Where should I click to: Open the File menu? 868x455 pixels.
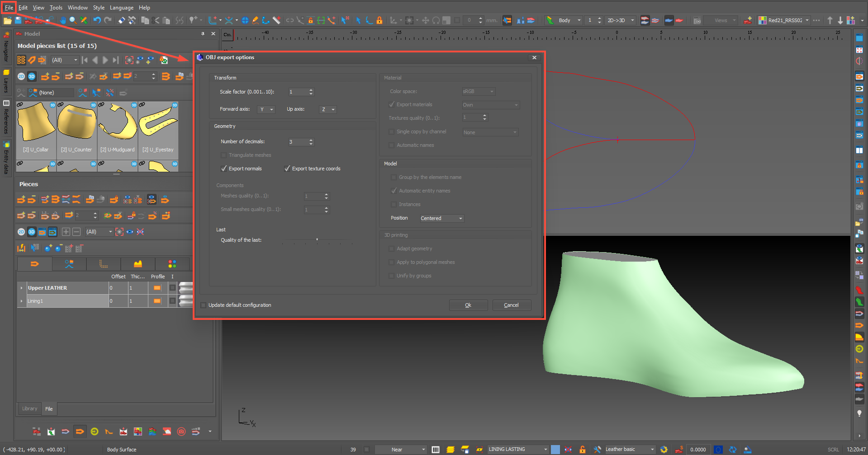(x=9, y=8)
